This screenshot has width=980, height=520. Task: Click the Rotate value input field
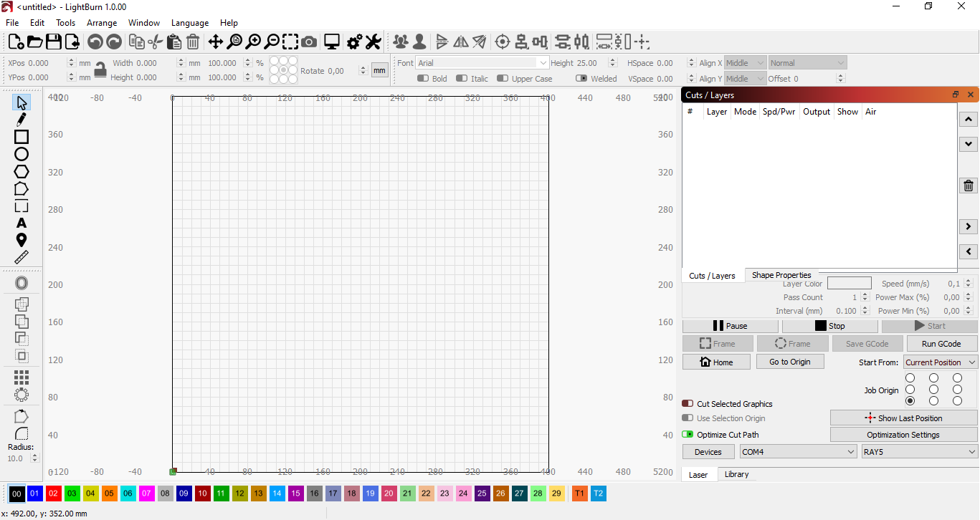point(348,71)
